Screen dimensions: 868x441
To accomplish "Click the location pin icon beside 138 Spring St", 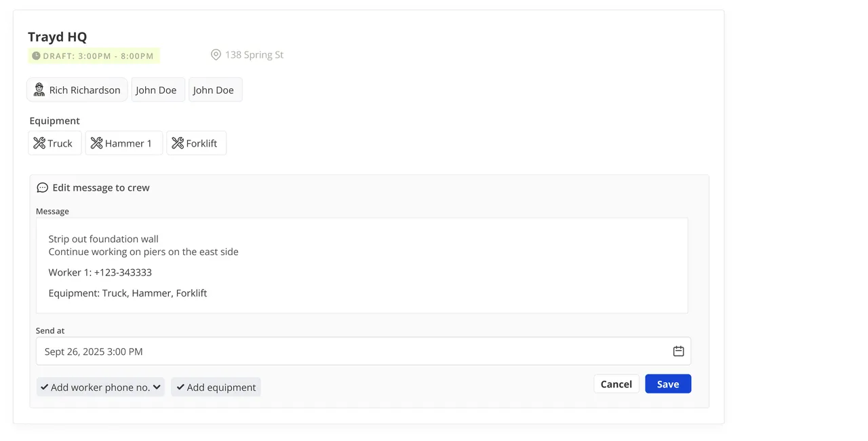I will coord(216,55).
